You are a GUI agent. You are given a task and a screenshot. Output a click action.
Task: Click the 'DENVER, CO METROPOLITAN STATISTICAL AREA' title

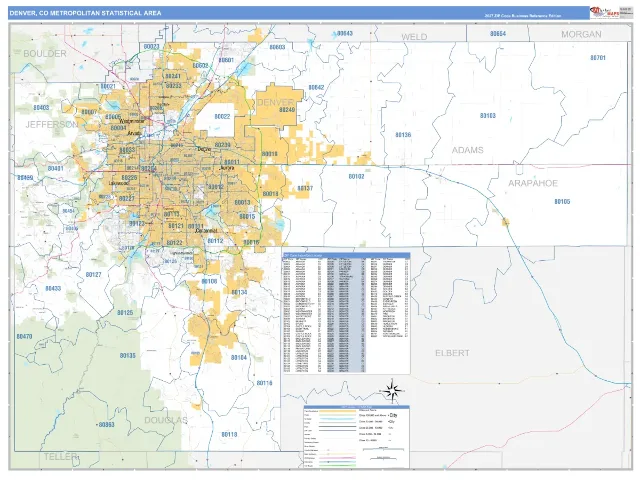(x=85, y=13)
